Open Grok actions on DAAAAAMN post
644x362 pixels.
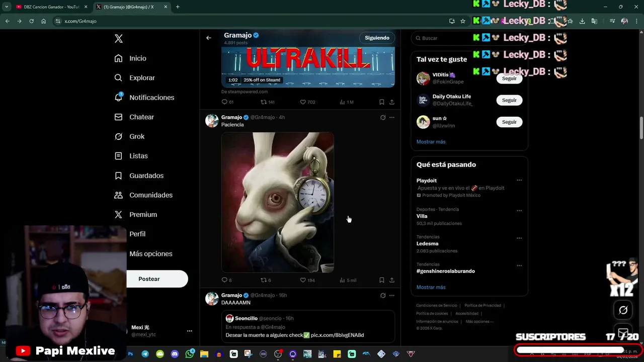(383, 296)
